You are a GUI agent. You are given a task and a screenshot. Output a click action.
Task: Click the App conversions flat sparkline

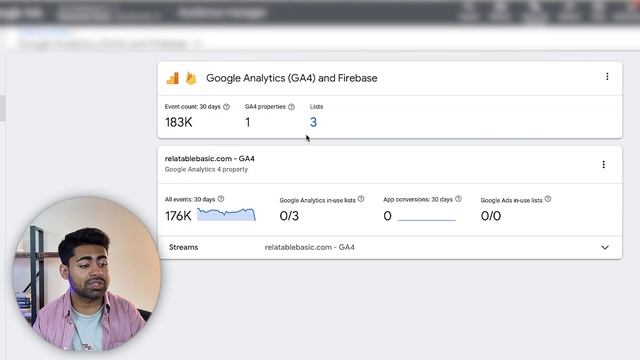point(427,220)
